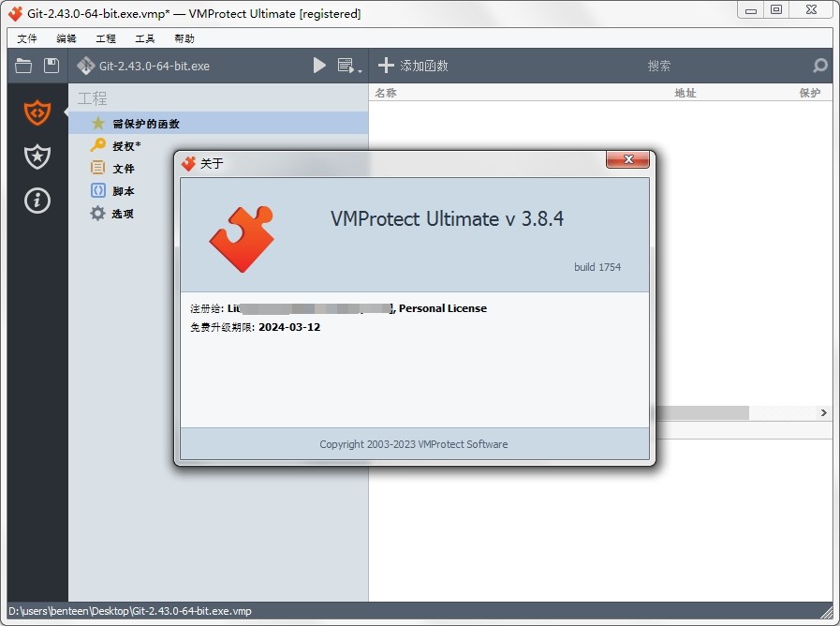Click the puzzle logo in About dialog
Viewport: 840px width, 626px height.
click(242, 239)
